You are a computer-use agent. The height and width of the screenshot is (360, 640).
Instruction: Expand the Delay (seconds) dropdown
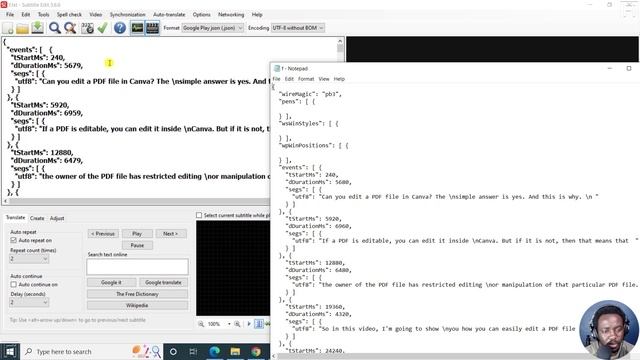click(x=29, y=302)
